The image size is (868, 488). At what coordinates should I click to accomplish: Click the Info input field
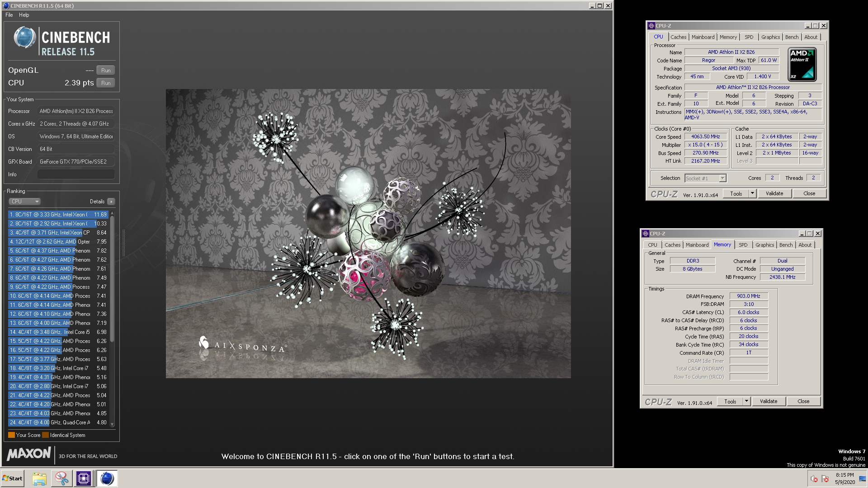(x=76, y=174)
